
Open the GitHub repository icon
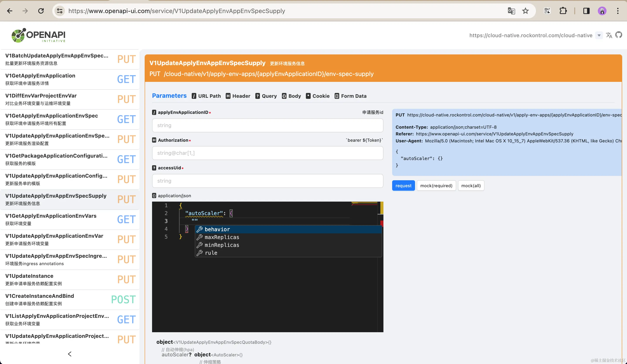click(x=619, y=35)
